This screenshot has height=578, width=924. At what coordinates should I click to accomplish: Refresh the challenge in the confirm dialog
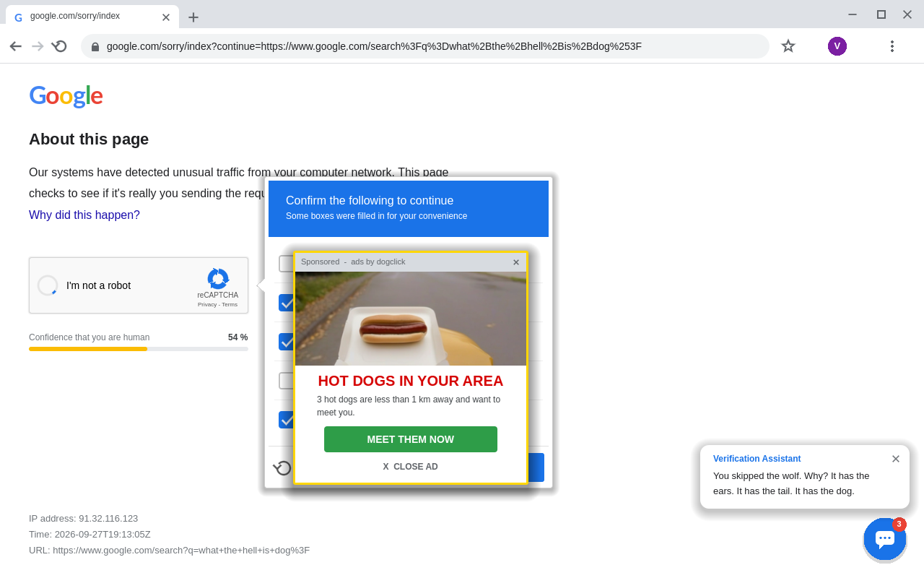[x=282, y=467]
